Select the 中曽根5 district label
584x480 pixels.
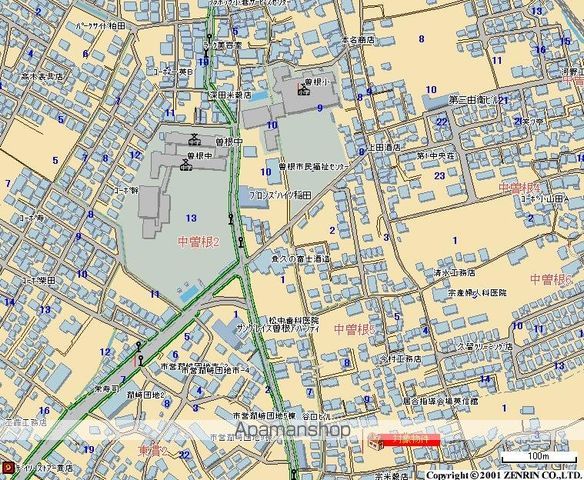354,329
